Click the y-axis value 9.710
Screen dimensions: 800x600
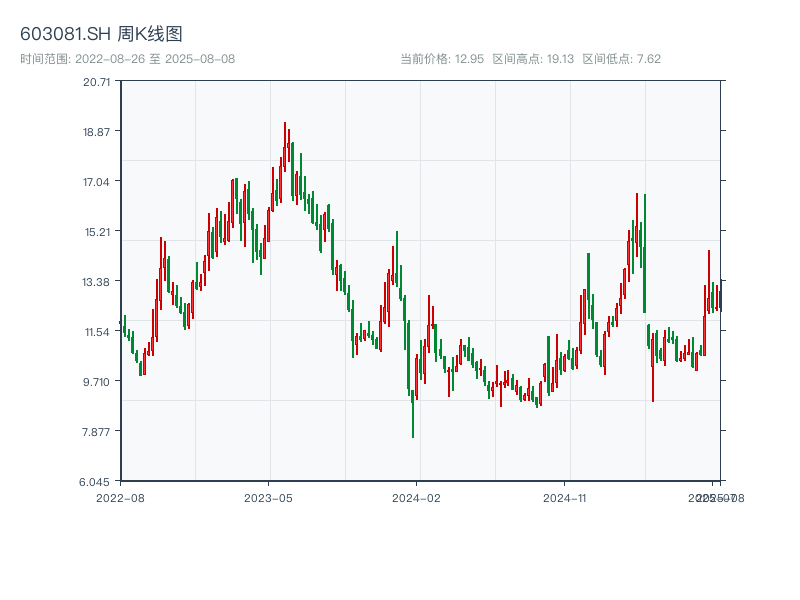96,382
